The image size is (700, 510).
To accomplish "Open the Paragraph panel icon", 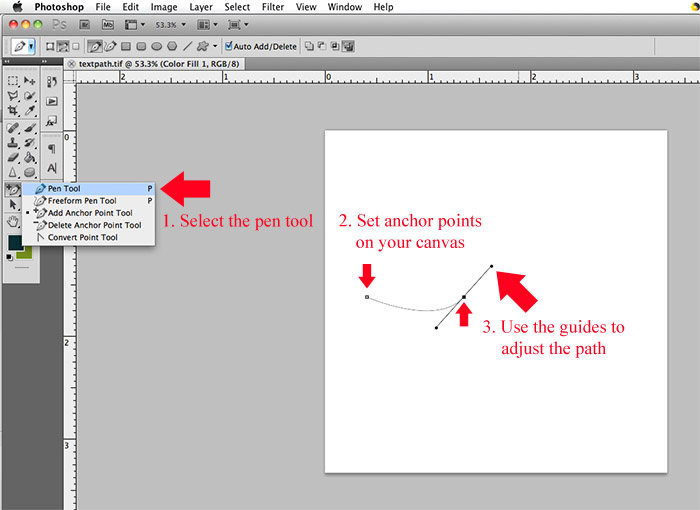I will [x=52, y=148].
